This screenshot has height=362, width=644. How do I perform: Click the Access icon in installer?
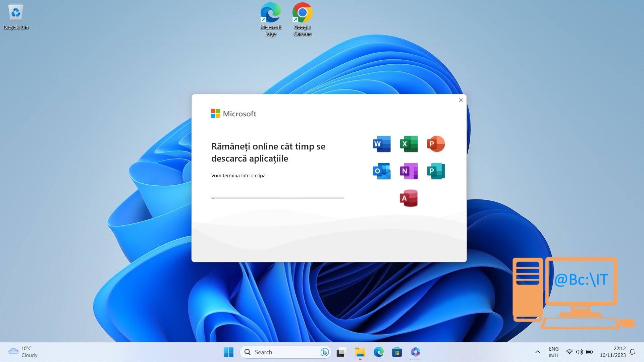coord(409,198)
